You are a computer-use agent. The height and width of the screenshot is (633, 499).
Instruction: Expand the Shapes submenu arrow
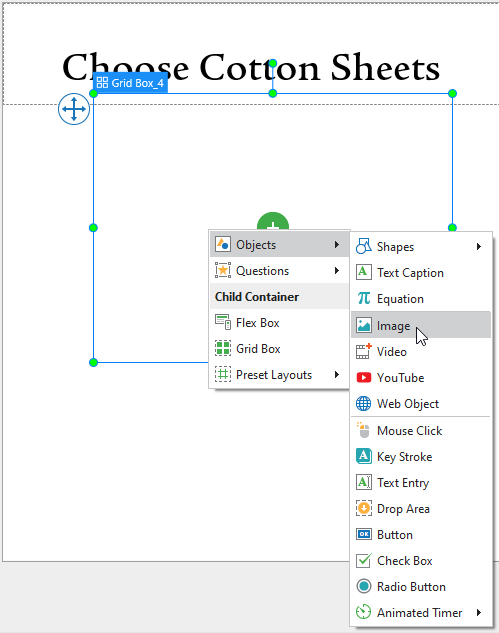(x=479, y=246)
